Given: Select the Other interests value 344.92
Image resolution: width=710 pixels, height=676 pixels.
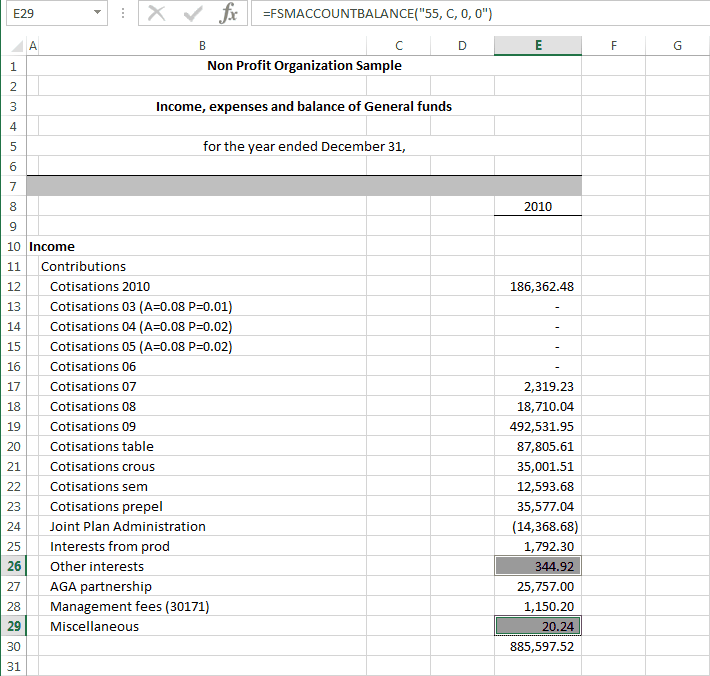Looking at the screenshot, I should pos(538,566).
